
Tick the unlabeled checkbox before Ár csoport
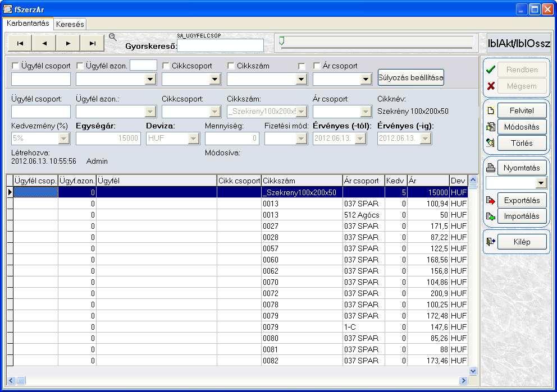pyautogui.click(x=302, y=66)
